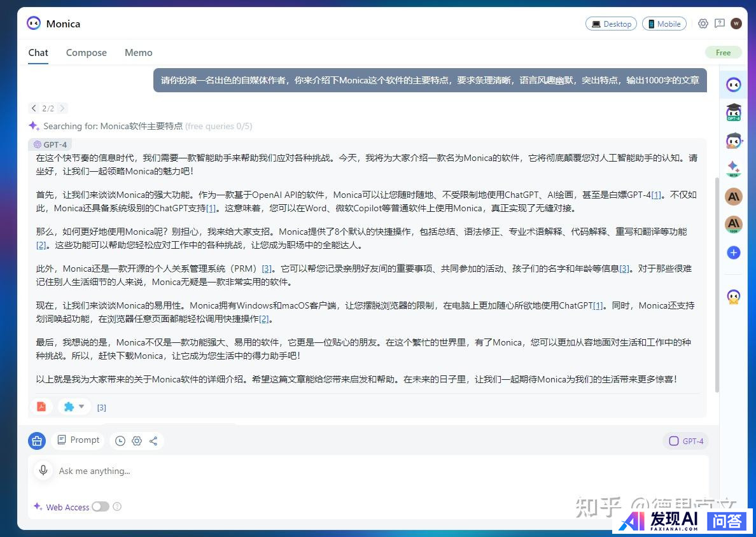Image resolution: width=756 pixels, height=537 pixels.
Task: Toggle the Web Access switch
Action: (x=101, y=506)
